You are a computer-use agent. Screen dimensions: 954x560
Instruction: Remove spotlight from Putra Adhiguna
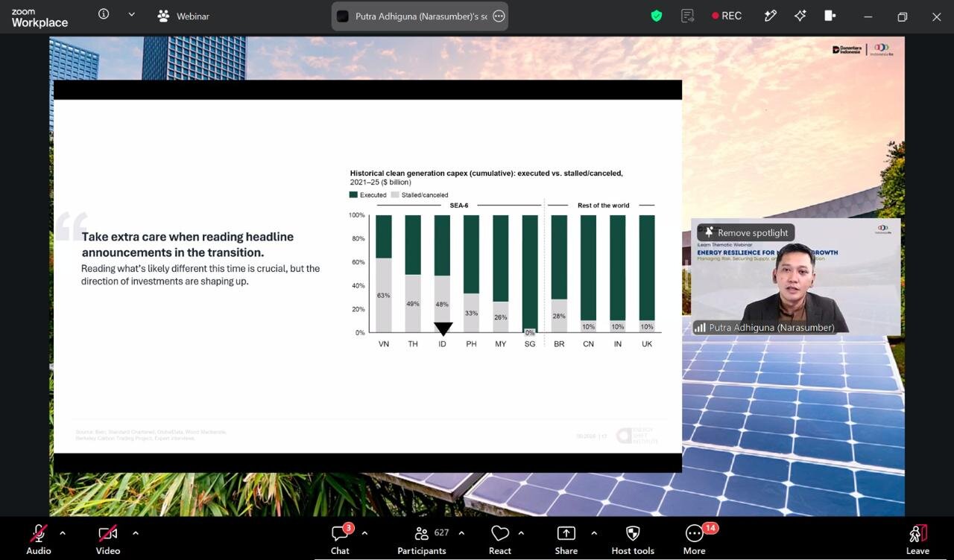746,232
